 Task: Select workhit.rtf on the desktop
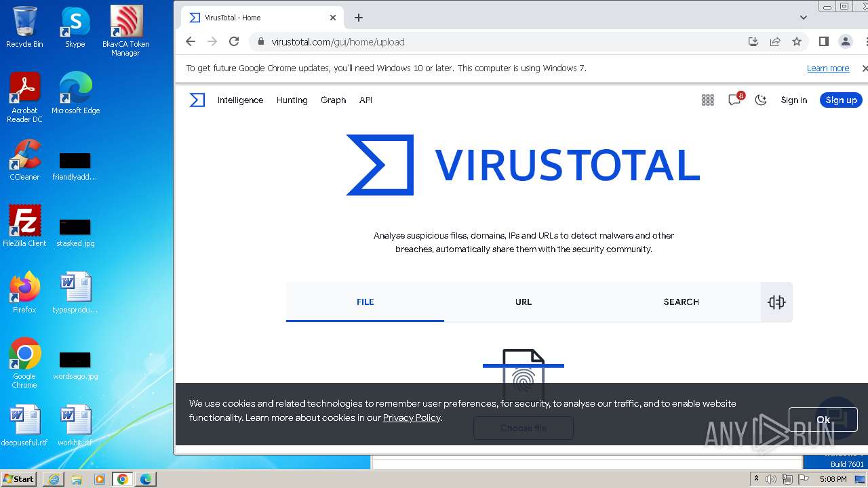pyautogui.click(x=75, y=426)
